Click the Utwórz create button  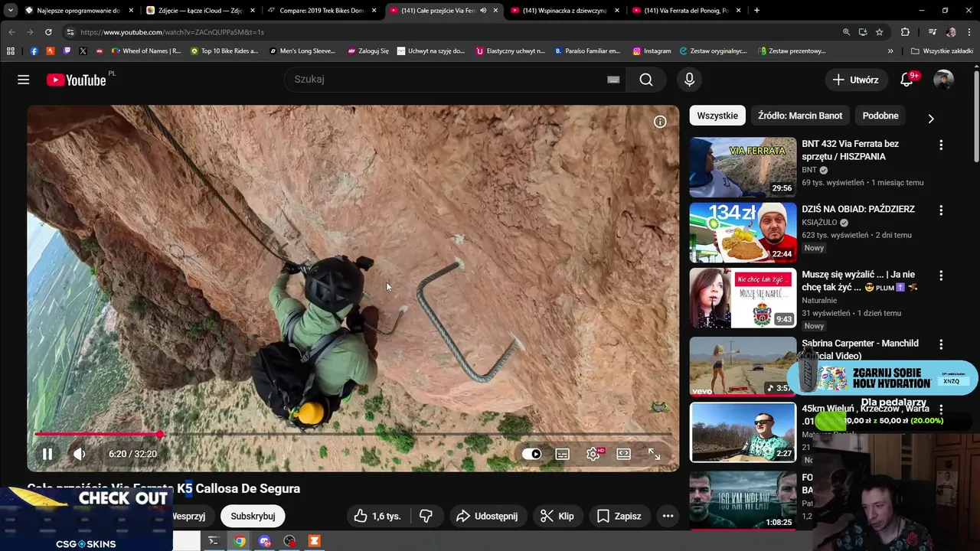(x=856, y=80)
